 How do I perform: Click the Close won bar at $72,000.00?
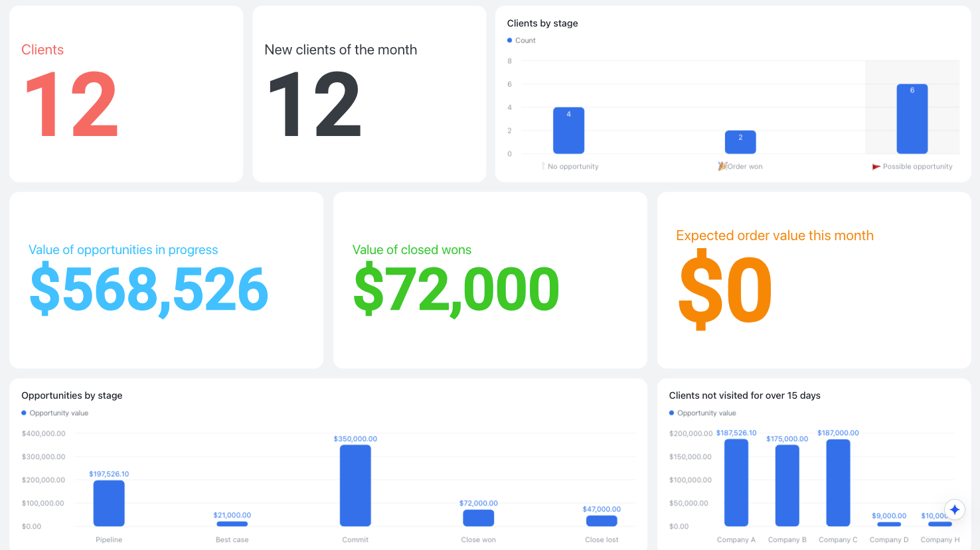pyautogui.click(x=479, y=518)
